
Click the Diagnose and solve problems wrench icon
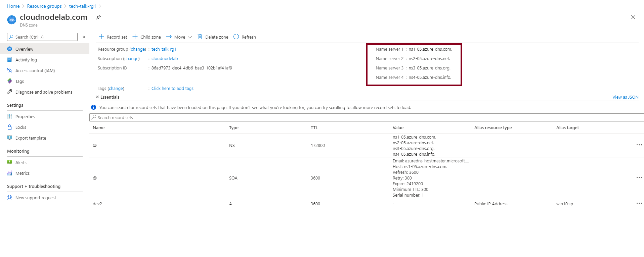pos(10,92)
